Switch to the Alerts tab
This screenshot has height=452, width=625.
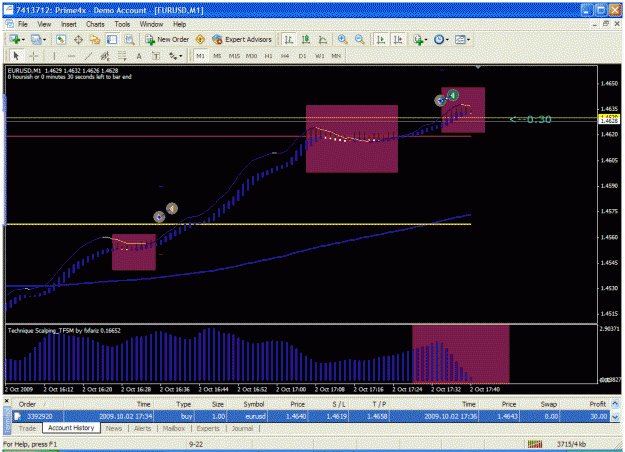tap(142, 428)
